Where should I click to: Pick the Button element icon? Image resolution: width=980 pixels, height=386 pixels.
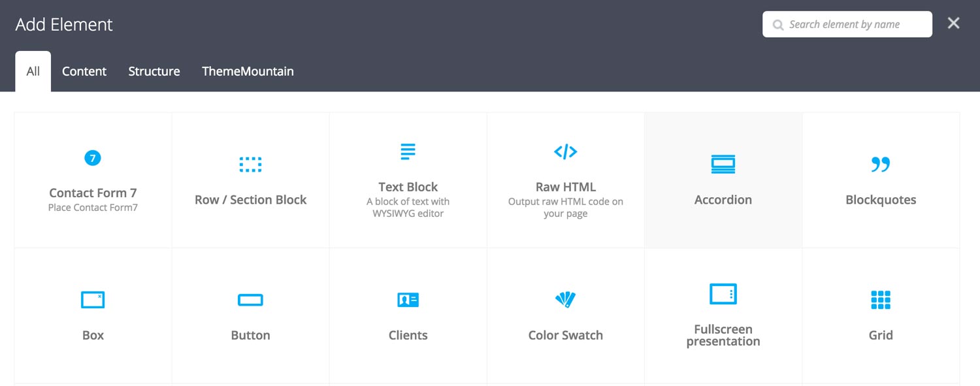pos(250,300)
